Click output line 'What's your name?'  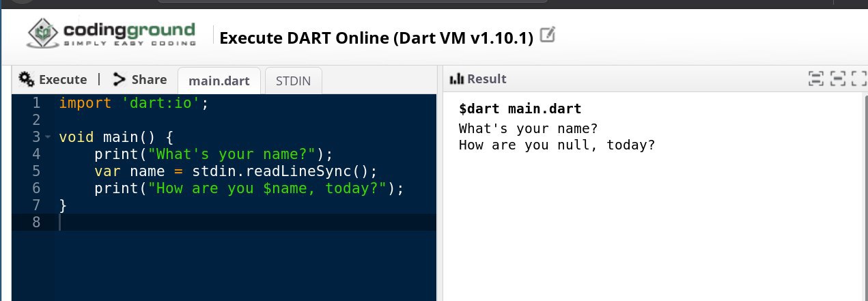529,128
